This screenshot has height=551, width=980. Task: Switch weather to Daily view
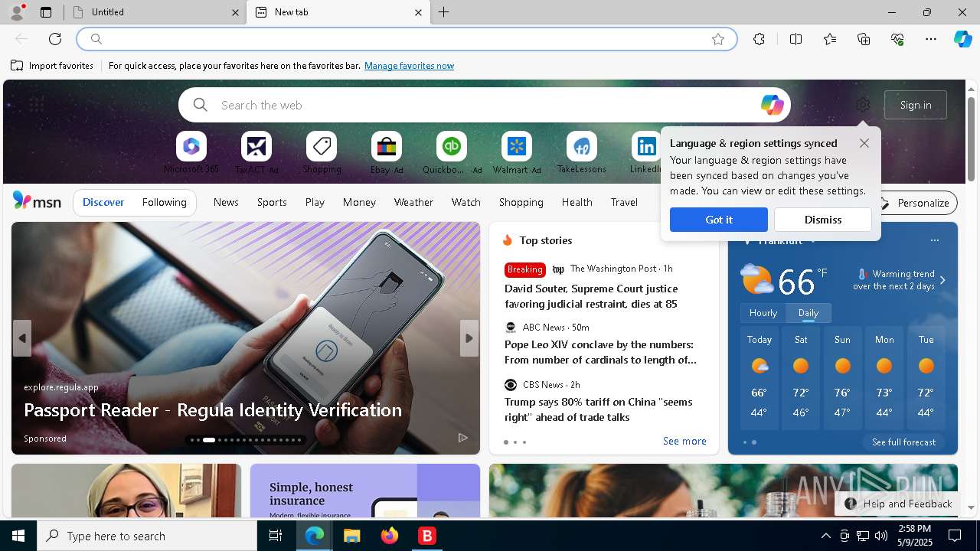click(x=808, y=313)
